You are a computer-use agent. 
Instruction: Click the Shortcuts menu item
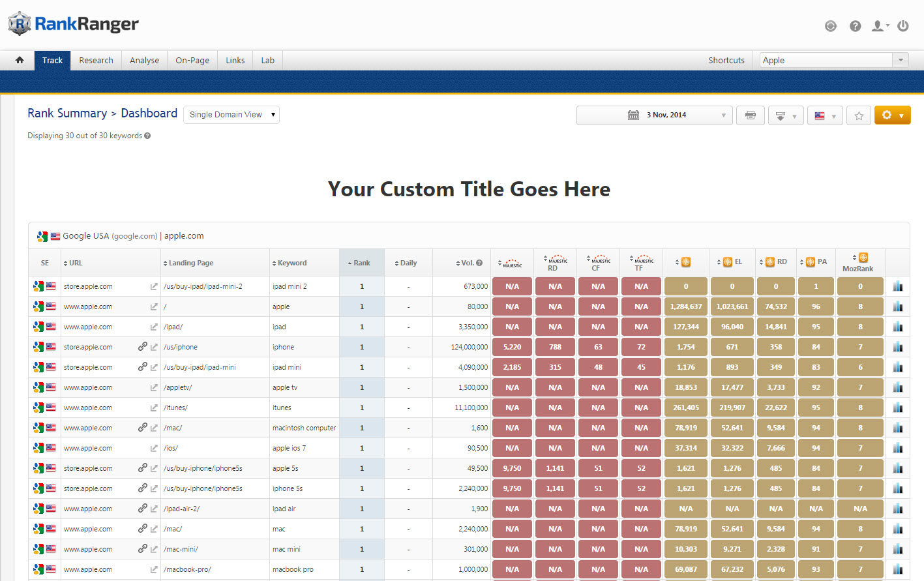point(726,60)
